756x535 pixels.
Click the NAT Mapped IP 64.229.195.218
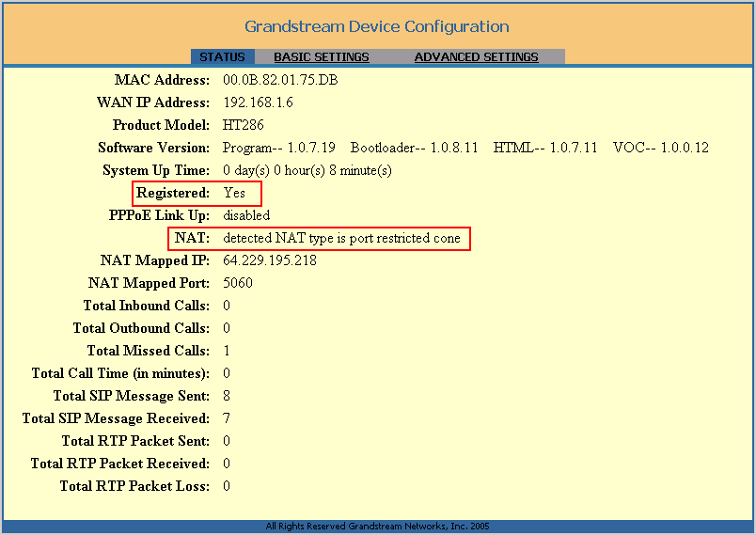(270, 260)
